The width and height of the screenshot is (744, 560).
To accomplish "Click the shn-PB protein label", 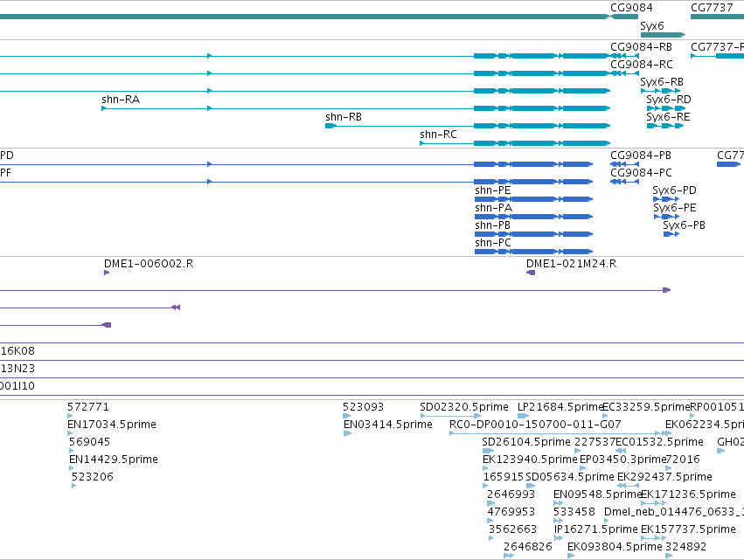I will (x=492, y=225).
